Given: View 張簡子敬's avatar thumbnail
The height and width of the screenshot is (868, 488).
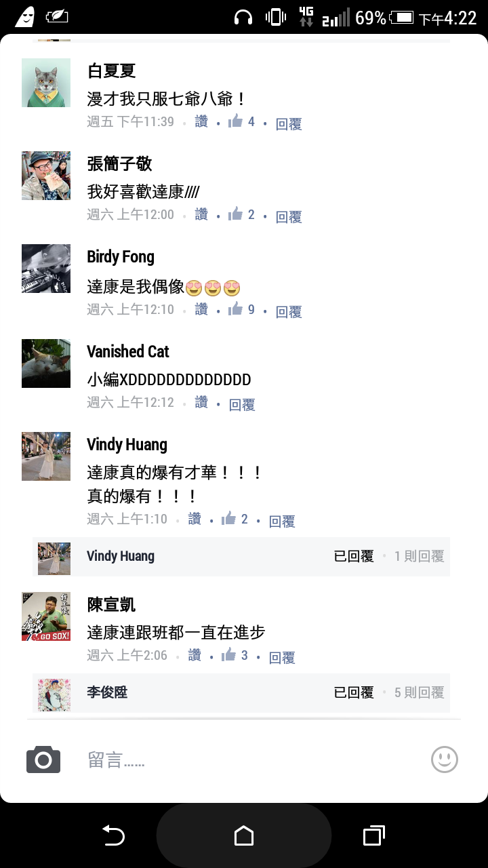Looking at the screenshot, I should [46, 176].
